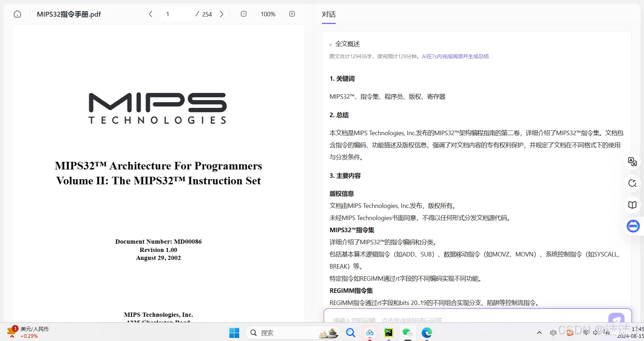
Task: Click the translate icon in right sidebar
Action: (632, 161)
